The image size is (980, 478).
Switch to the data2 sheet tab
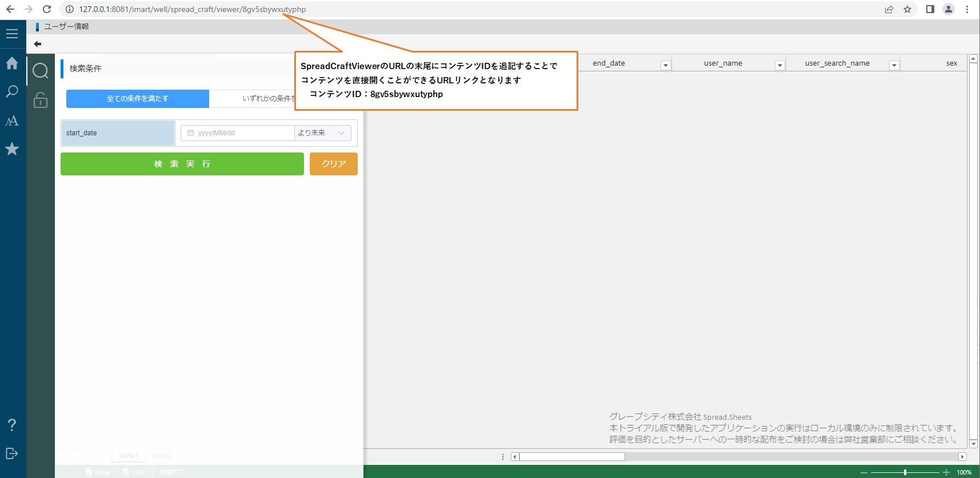click(x=162, y=456)
